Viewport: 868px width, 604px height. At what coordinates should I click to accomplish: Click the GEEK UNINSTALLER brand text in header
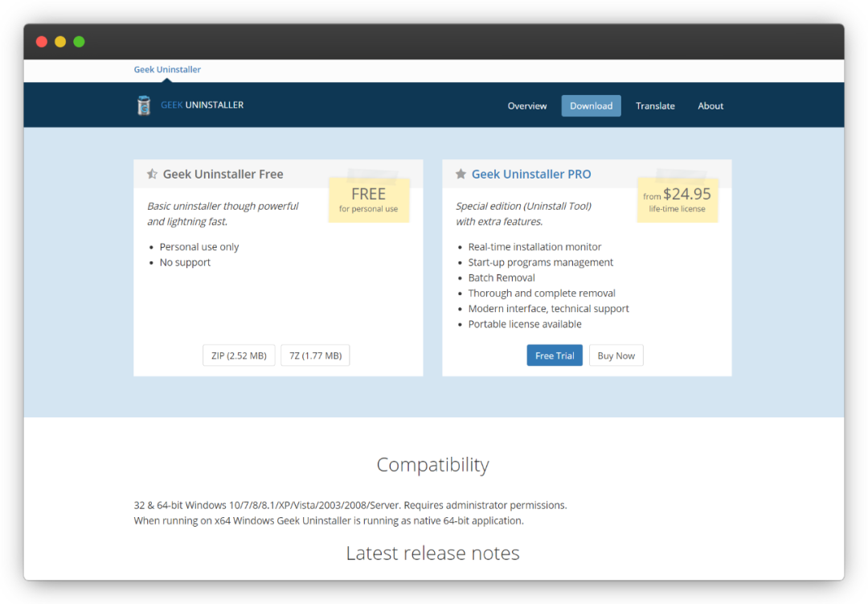click(x=202, y=105)
